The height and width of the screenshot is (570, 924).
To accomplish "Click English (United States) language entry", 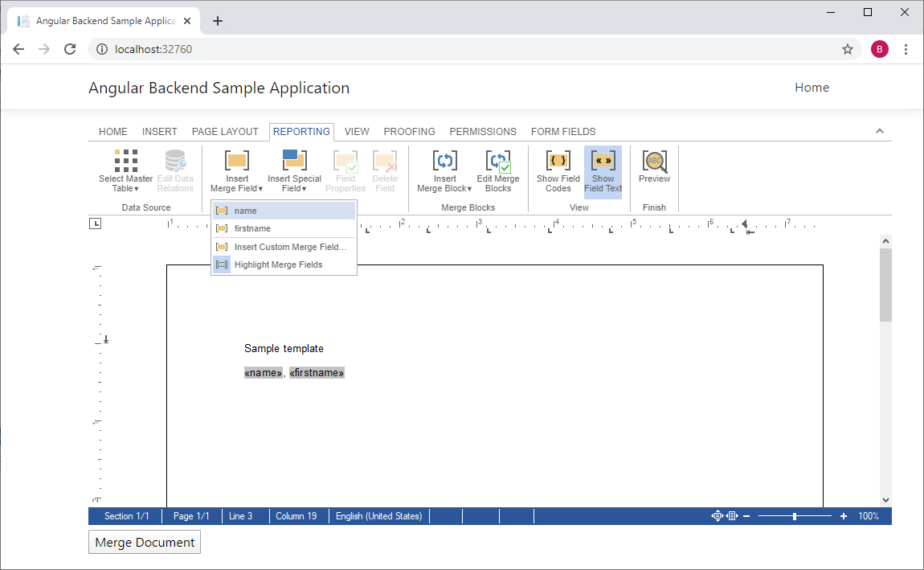I will tap(379, 516).
